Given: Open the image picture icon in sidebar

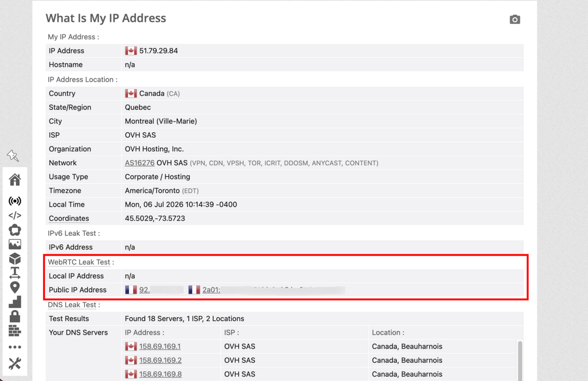Looking at the screenshot, I should pyautogui.click(x=15, y=244).
